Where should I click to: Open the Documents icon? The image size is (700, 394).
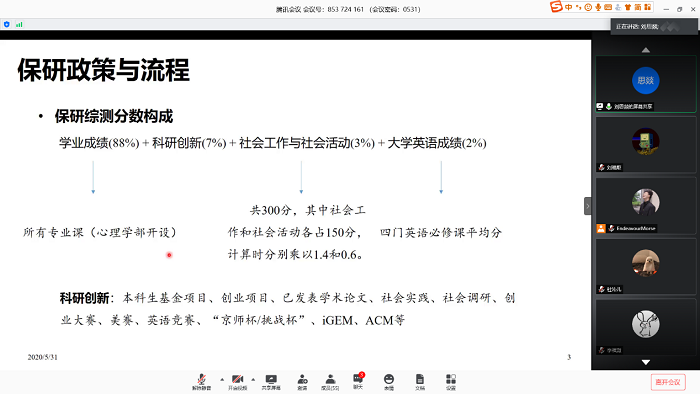[x=420, y=382]
